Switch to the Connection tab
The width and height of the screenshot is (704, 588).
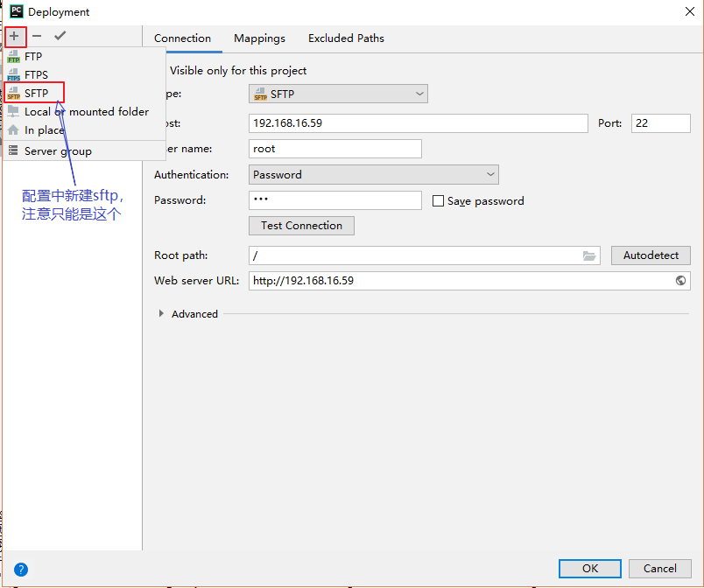coord(182,38)
